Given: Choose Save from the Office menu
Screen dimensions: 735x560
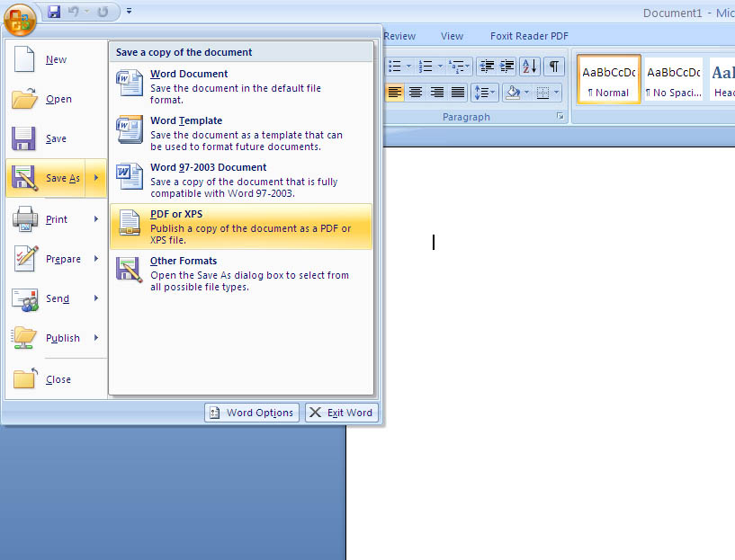Looking at the screenshot, I should pos(57,138).
